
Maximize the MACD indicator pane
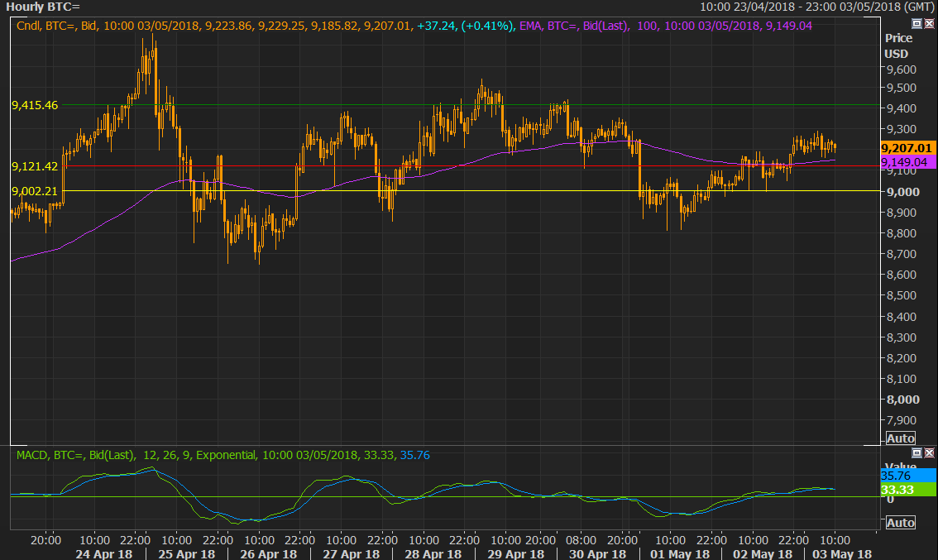916,453
